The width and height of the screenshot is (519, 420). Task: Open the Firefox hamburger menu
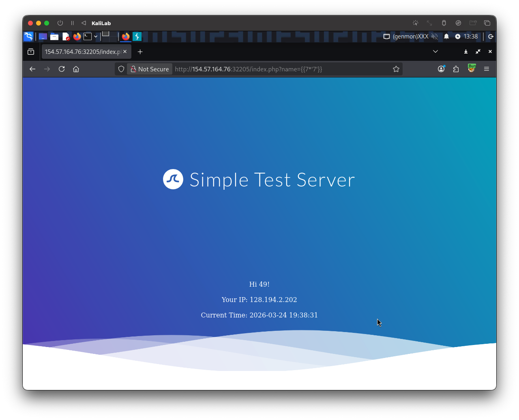coord(487,69)
